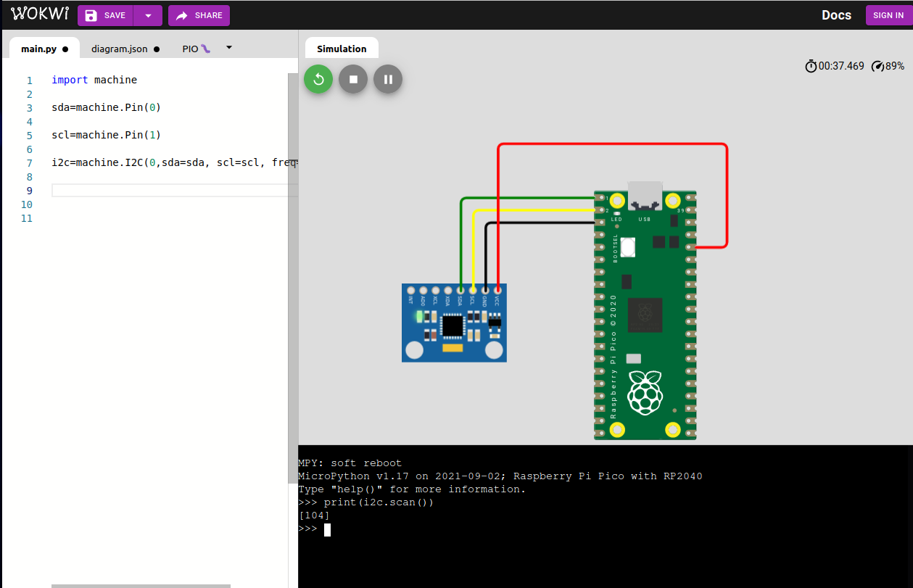
Task: Click the BOOTSEL button on the Pico
Action: tap(627, 247)
